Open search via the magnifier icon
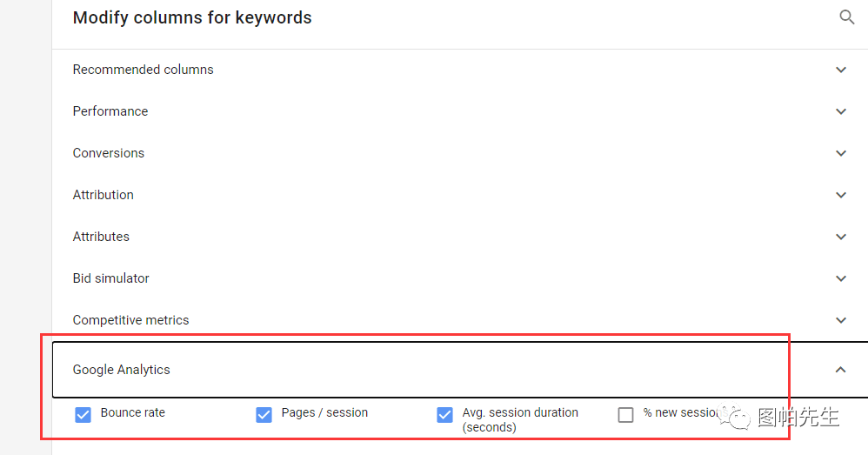Screen dimensions: 868x455 (846, 17)
